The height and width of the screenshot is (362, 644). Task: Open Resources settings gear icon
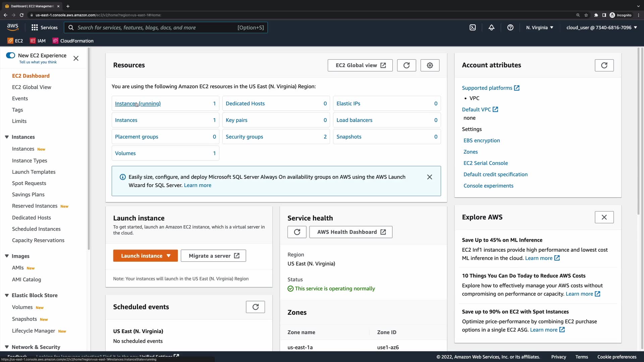click(x=430, y=65)
